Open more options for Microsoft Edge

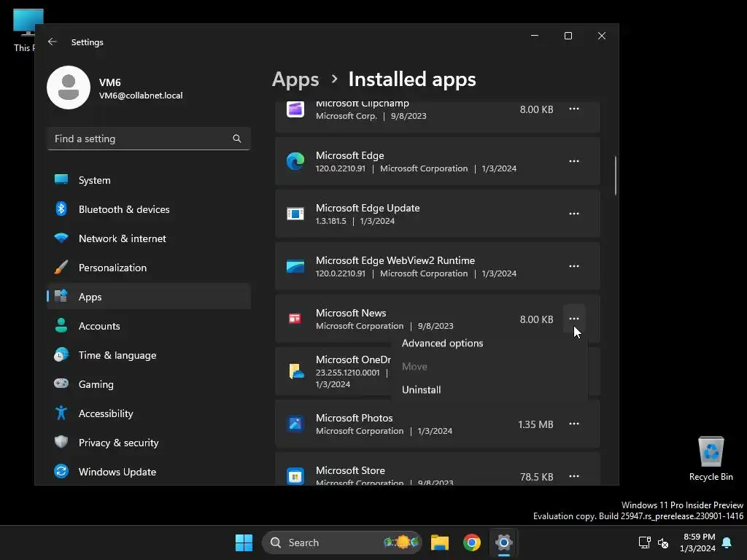[574, 161]
